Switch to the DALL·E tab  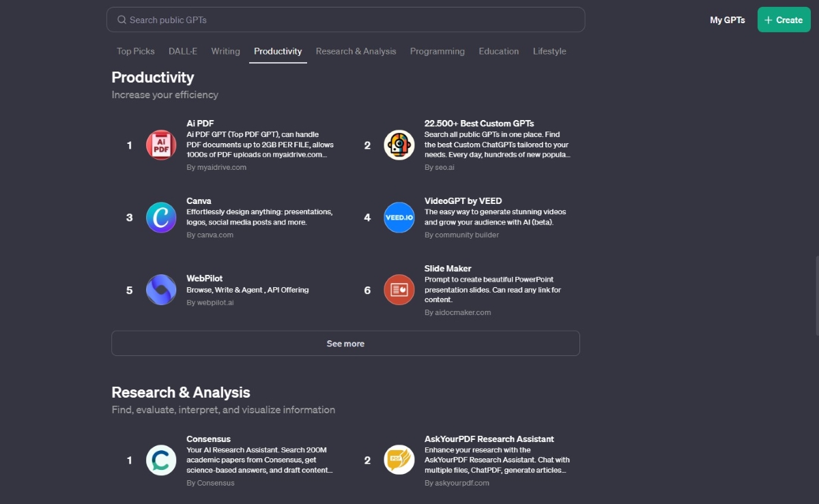point(183,51)
